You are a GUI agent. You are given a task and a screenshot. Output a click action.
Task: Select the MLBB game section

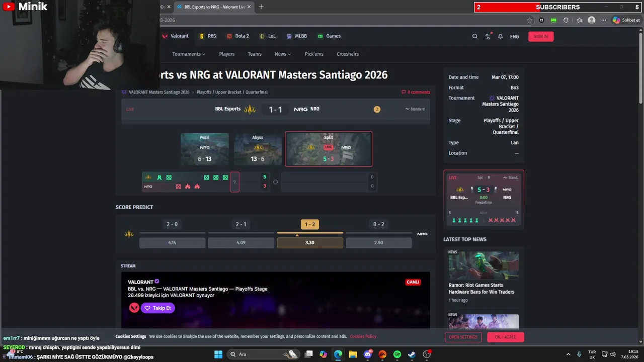(x=297, y=36)
